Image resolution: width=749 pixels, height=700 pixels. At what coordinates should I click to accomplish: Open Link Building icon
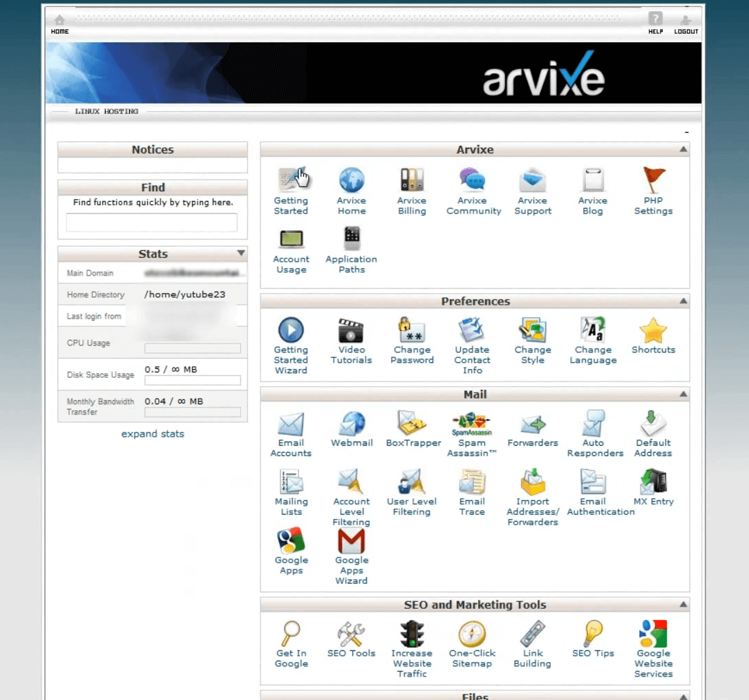[533, 634]
